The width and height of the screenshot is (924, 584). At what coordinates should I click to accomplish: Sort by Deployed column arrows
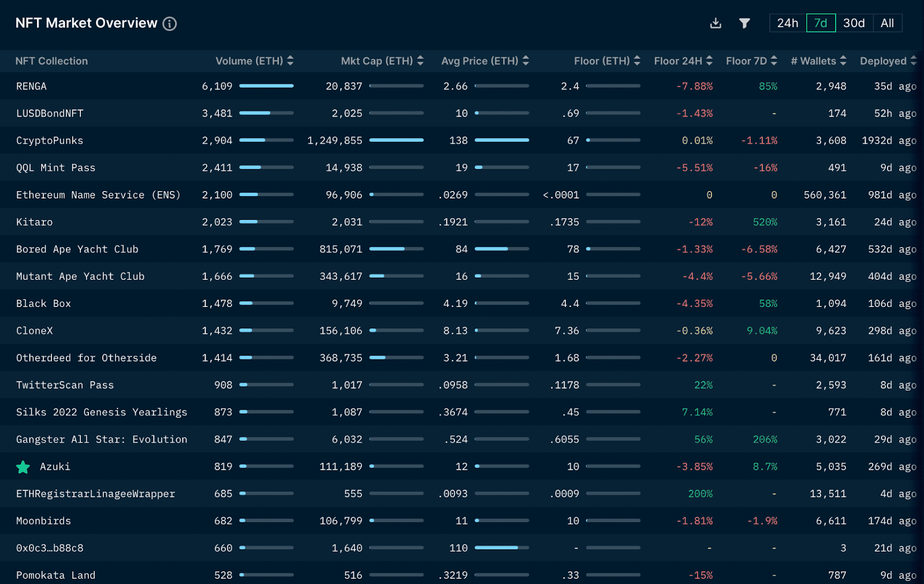[914, 61]
